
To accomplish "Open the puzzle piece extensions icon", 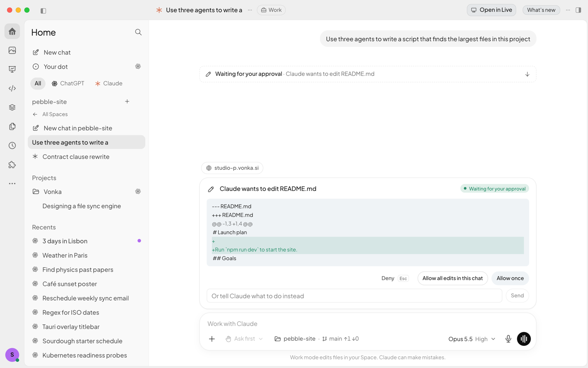I will (12, 165).
